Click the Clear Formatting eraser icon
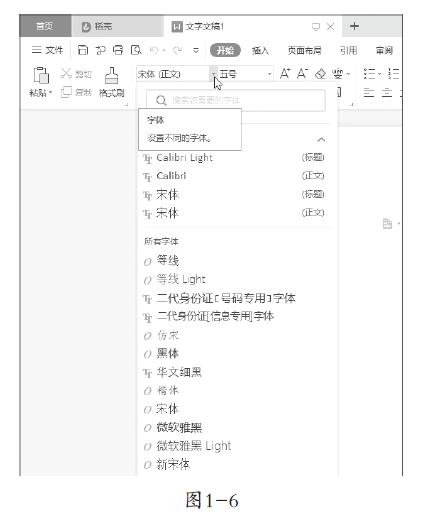 point(320,73)
